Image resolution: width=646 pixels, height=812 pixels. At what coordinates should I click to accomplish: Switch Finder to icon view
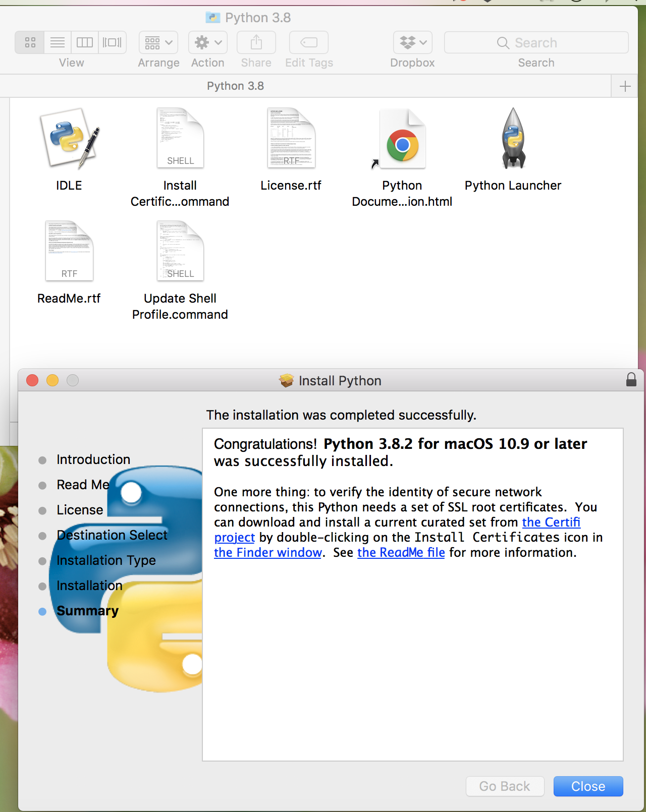30,42
